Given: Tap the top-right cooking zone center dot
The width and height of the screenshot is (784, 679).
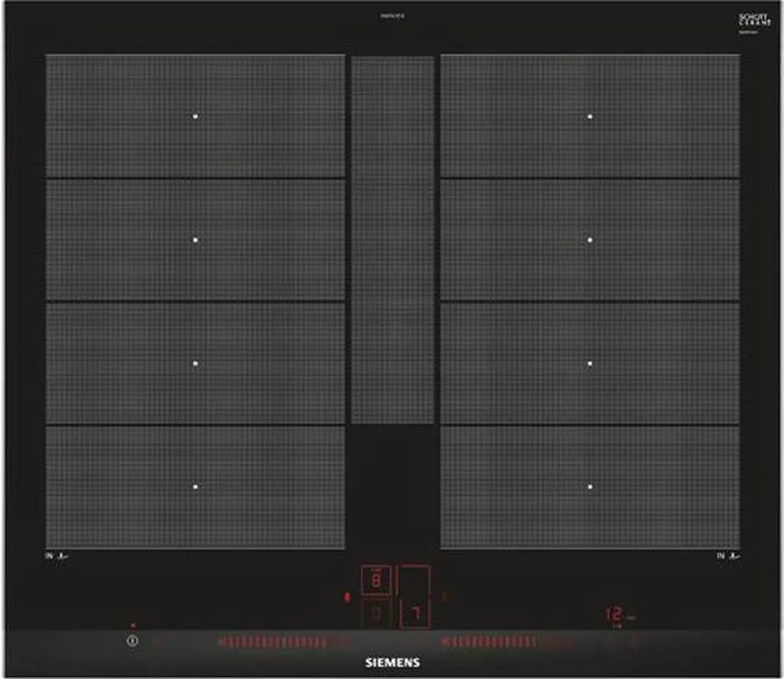Looking at the screenshot, I should pos(590,116).
